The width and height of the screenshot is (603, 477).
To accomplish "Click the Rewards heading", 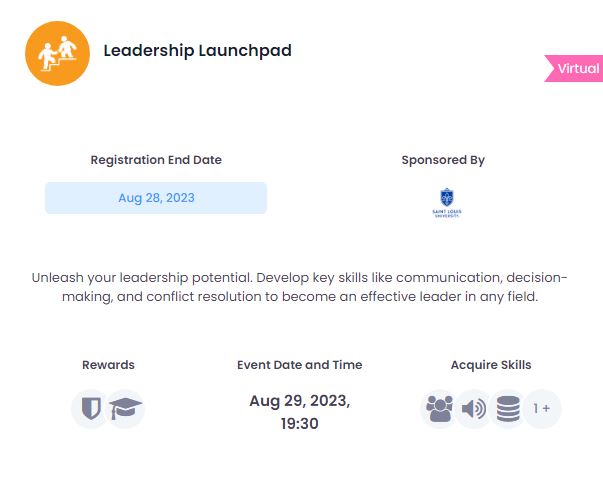I will [108, 365].
